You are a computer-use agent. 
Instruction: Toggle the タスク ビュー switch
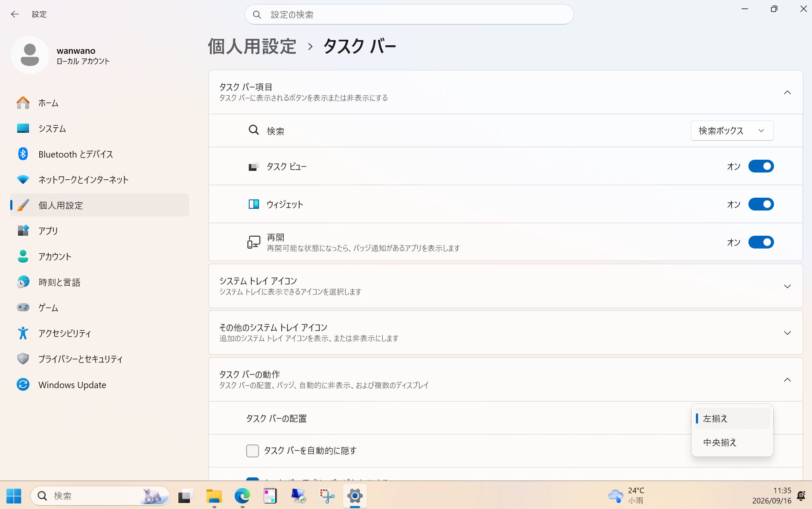click(761, 166)
